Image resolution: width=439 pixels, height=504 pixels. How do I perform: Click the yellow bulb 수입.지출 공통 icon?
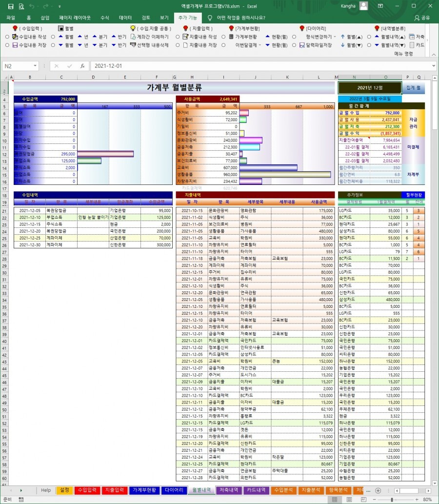[133, 29]
